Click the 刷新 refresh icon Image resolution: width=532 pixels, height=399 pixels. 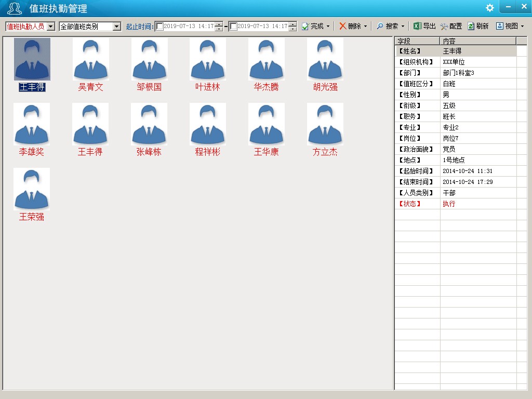471,26
